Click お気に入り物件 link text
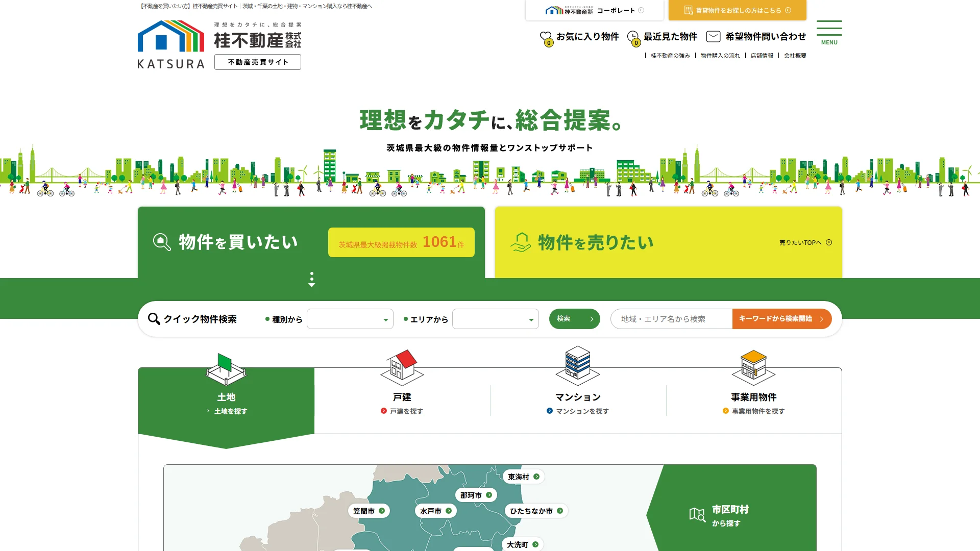980x551 pixels. 587,37
